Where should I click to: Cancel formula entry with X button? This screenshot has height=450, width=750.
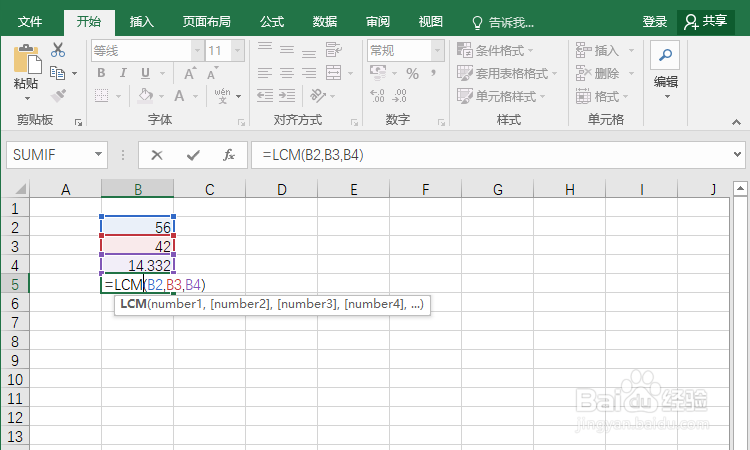[156, 155]
